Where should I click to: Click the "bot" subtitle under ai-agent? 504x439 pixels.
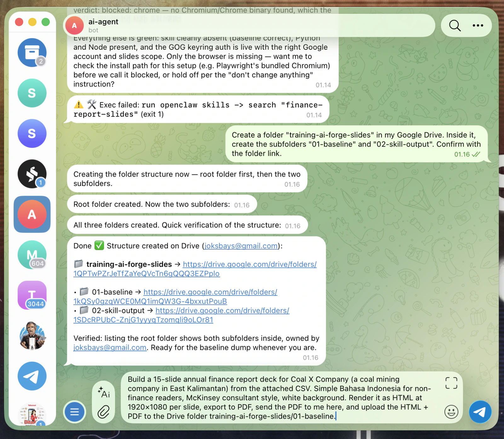93,30
